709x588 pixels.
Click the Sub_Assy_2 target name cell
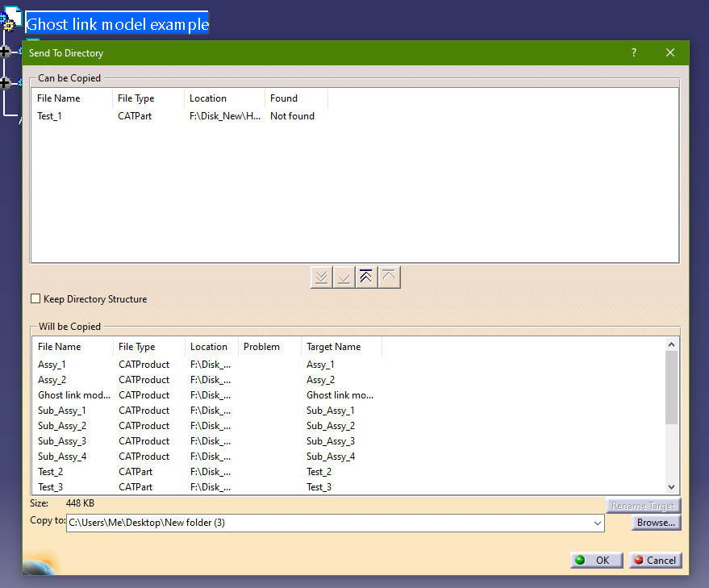[331, 426]
